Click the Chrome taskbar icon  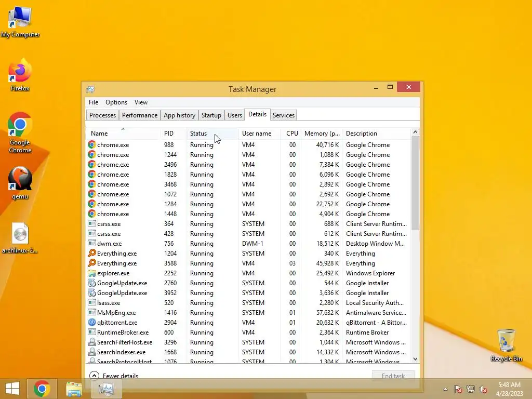42,389
